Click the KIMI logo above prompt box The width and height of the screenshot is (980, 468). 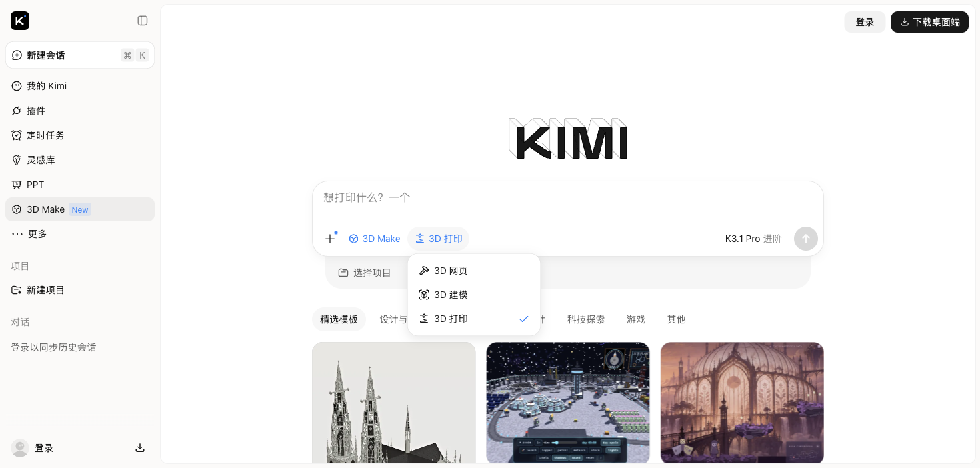click(568, 139)
